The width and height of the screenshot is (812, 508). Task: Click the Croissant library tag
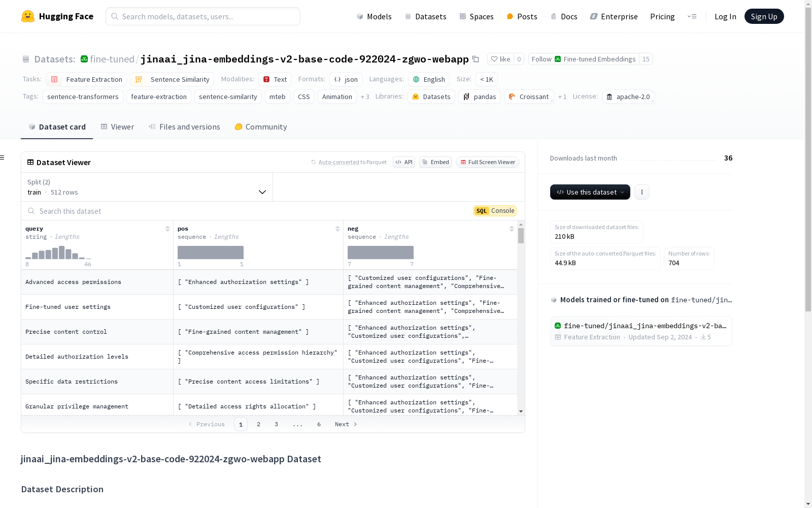(529, 97)
